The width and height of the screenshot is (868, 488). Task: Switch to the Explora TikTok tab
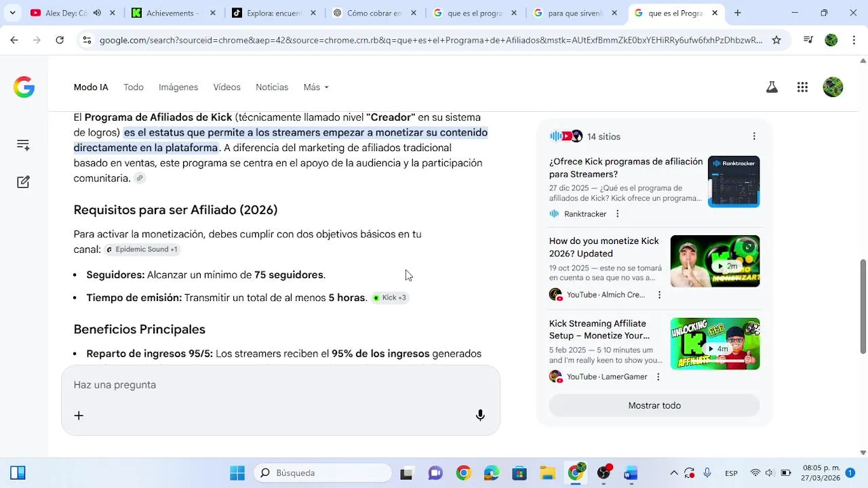(x=274, y=13)
